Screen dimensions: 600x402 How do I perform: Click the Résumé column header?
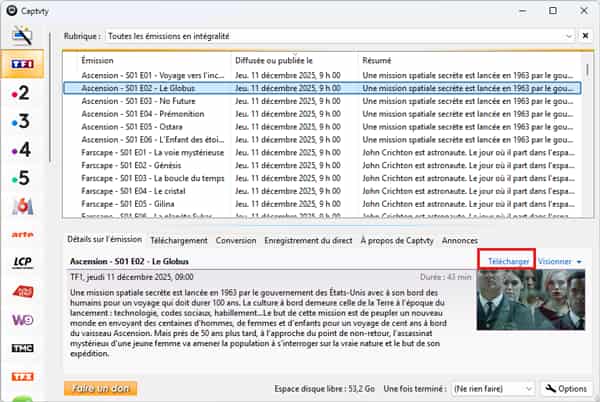[469, 60]
